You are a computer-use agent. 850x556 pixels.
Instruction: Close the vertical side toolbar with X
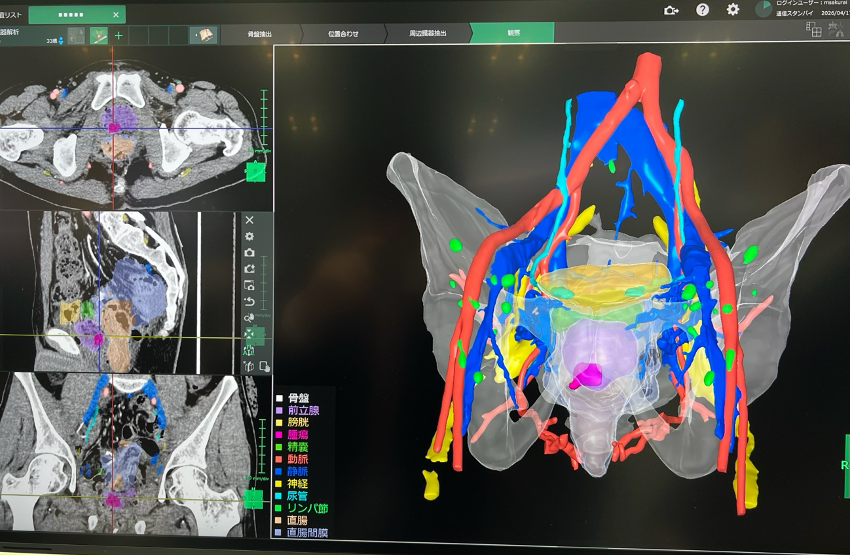point(250,219)
